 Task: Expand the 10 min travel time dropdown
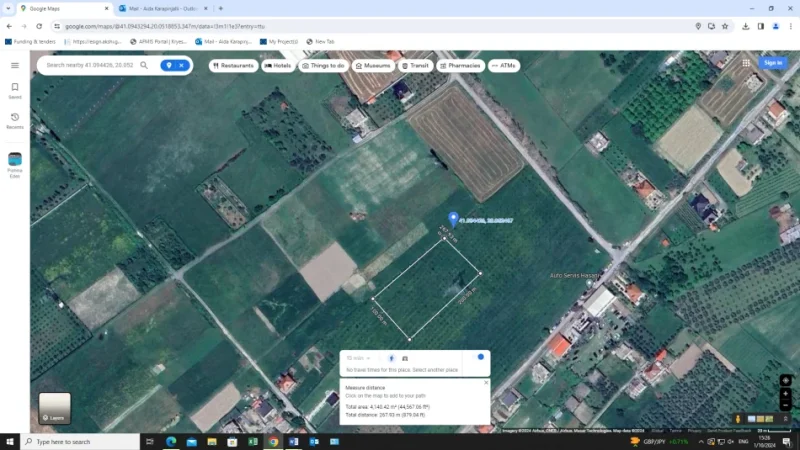coord(357,358)
